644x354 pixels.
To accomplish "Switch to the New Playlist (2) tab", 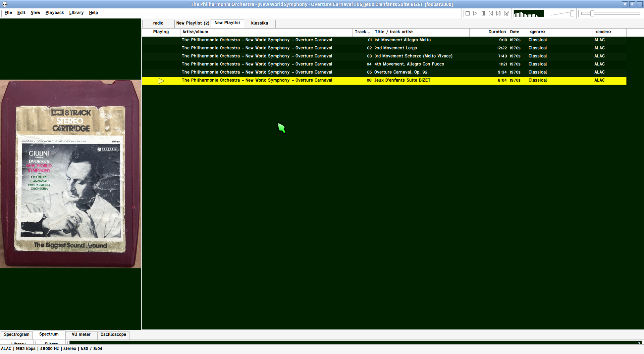I will click(x=193, y=24).
